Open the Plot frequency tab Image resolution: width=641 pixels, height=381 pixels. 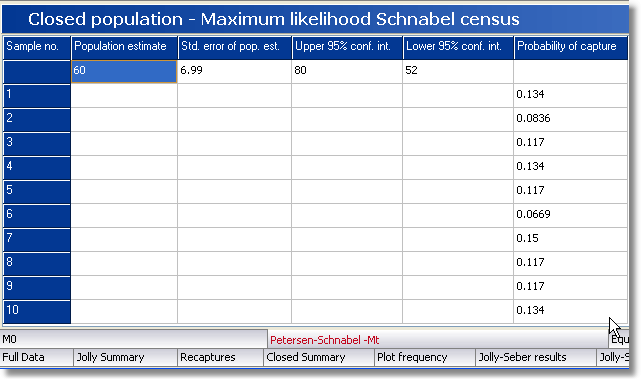pos(425,357)
